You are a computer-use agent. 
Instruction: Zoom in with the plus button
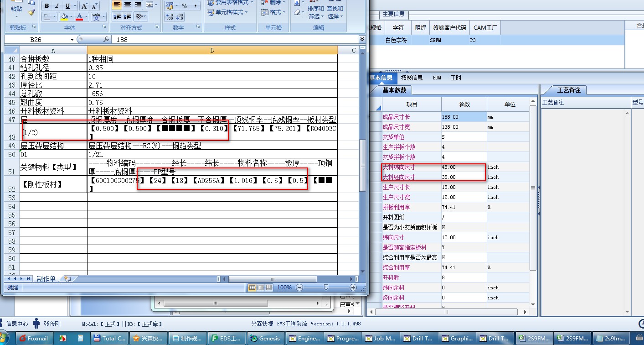353,287
